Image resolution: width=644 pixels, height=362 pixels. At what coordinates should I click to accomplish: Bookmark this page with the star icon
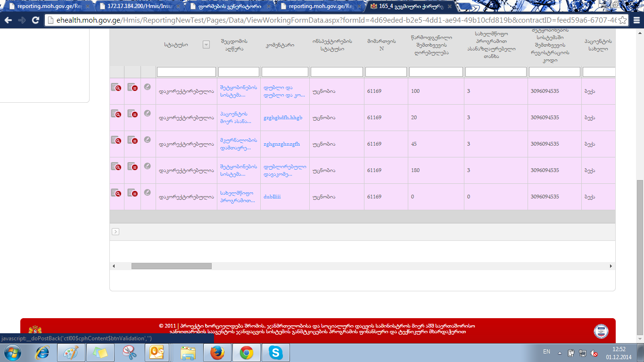622,20
